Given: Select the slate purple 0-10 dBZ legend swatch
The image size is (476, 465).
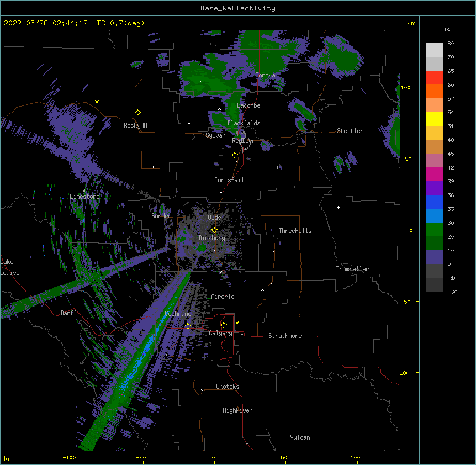Looking at the screenshot, I should pos(434,257).
